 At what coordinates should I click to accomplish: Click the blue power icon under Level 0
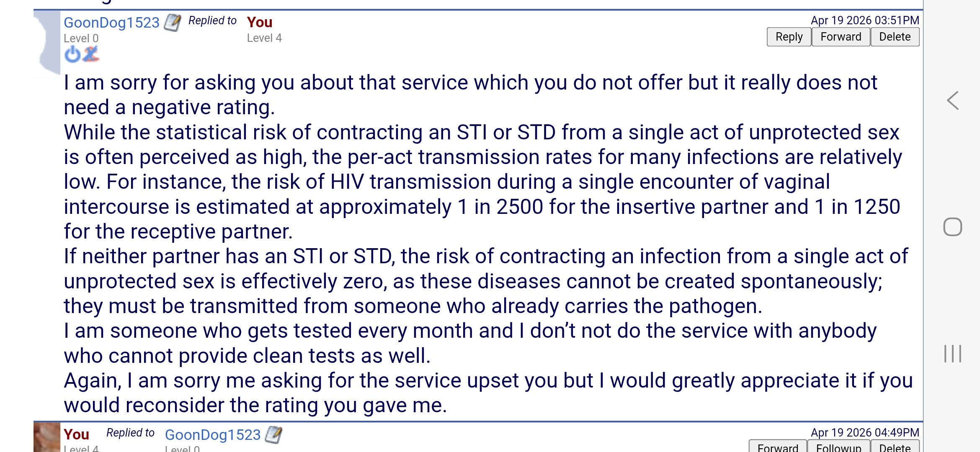point(72,54)
